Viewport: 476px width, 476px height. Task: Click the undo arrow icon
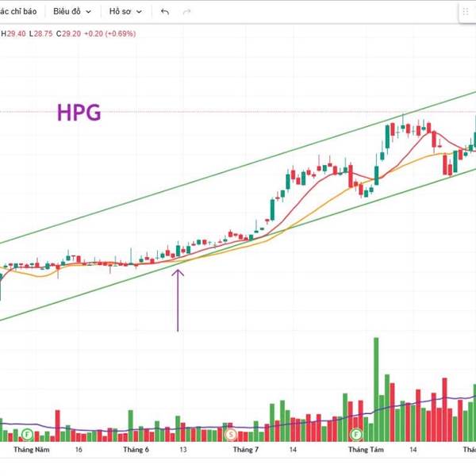[165, 12]
